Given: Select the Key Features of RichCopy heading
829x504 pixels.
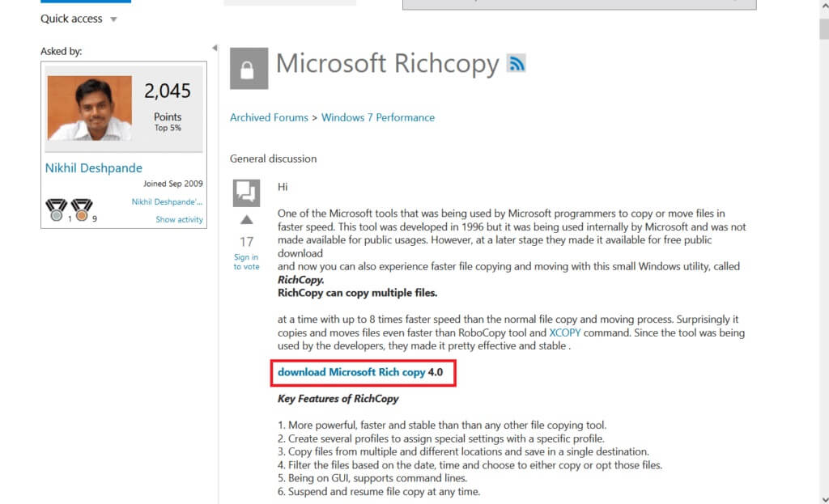Looking at the screenshot, I should [x=338, y=399].
